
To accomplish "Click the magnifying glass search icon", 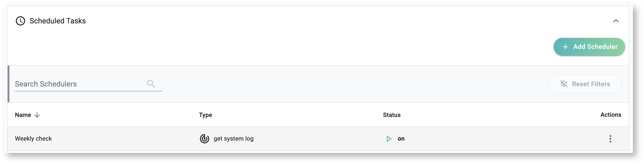I will pyautogui.click(x=151, y=84).
